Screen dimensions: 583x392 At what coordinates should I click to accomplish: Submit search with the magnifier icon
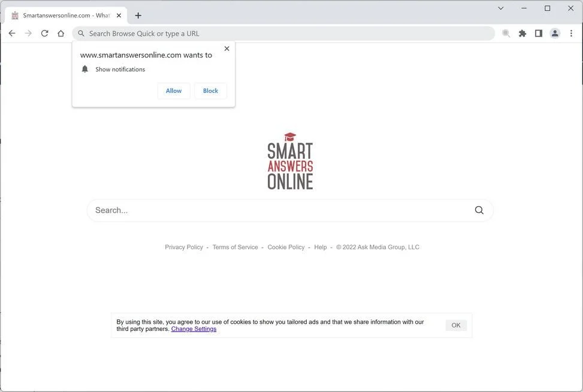[479, 210]
